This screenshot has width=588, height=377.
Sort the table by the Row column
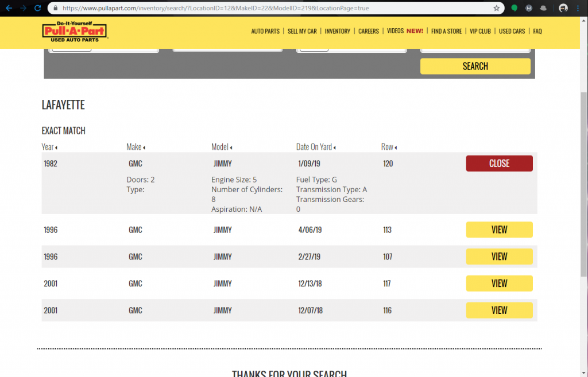pyautogui.click(x=389, y=147)
